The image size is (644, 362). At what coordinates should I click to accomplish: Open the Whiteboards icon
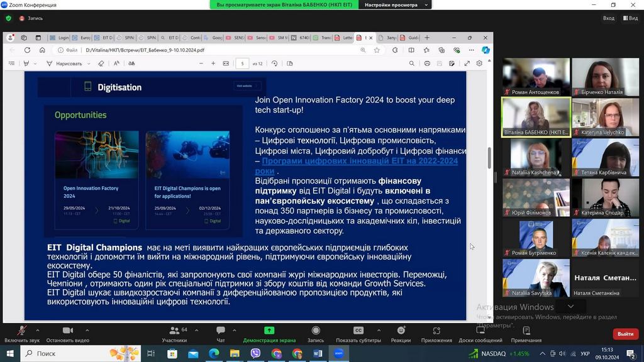[480, 331]
